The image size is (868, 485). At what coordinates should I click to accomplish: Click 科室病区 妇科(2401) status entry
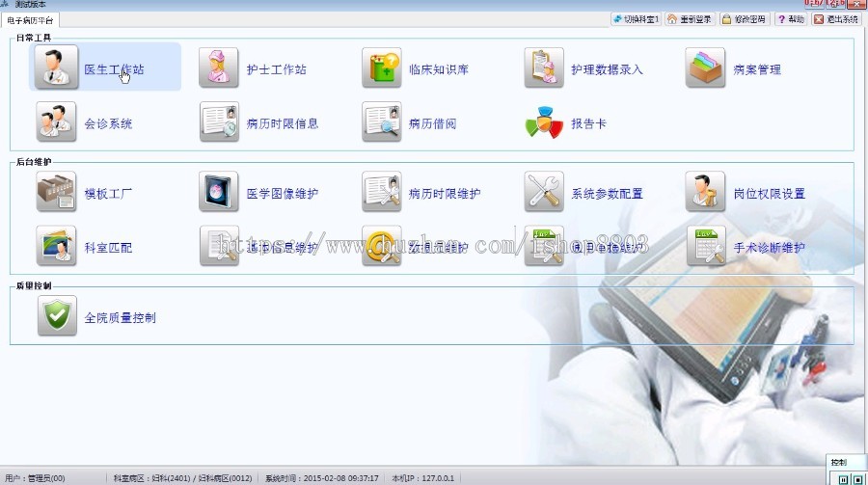point(182,478)
